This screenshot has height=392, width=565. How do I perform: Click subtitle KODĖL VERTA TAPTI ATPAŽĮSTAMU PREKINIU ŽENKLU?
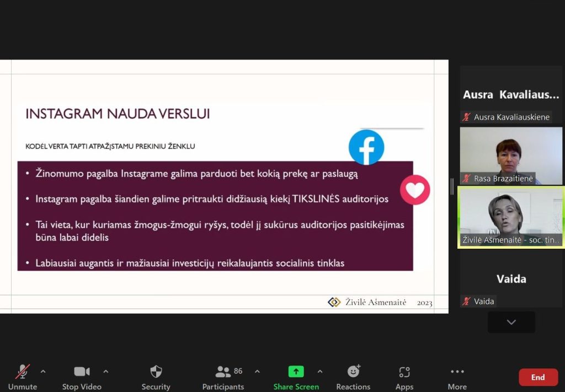(x=110, y=147)
